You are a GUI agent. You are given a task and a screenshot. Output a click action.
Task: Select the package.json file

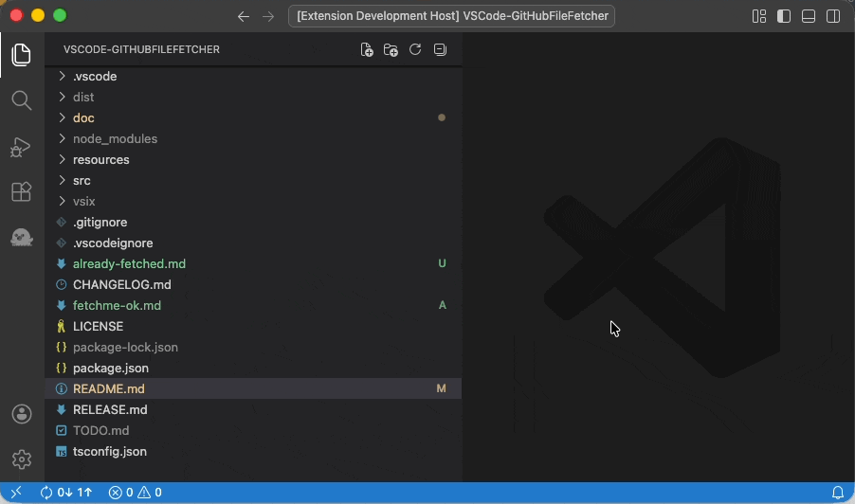(110, 368)
